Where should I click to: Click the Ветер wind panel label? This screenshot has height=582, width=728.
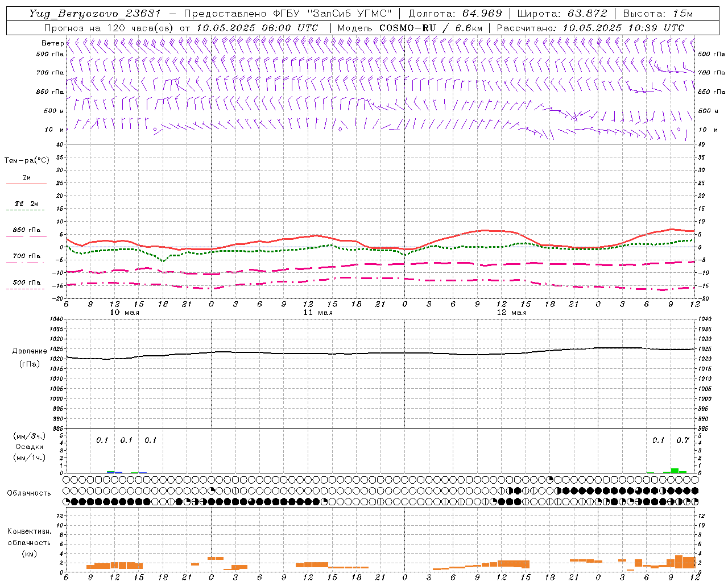tap(52, 43)
